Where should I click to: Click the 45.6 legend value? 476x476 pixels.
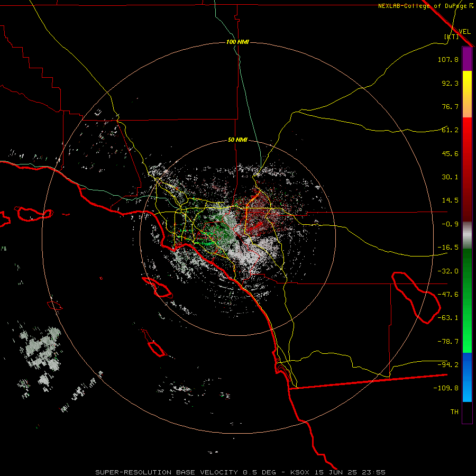(450, 153)
